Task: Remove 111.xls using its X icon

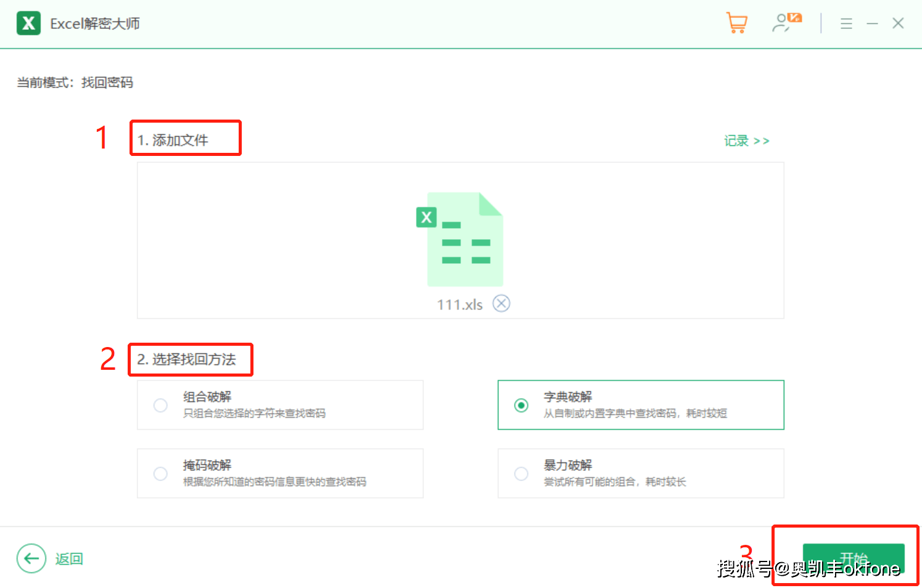Action: click(501, 303)
